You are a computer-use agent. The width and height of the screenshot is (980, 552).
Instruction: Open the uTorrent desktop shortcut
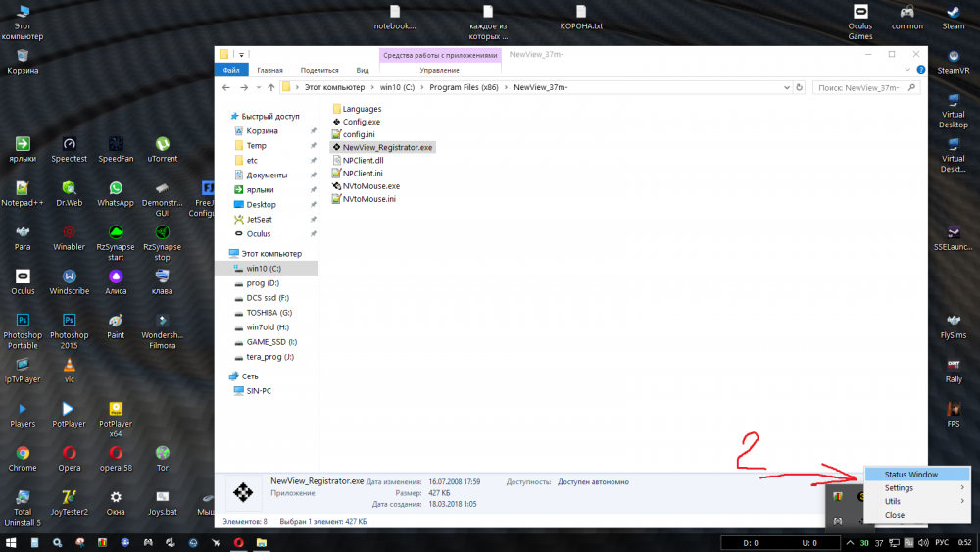click(x=163, y=149)
